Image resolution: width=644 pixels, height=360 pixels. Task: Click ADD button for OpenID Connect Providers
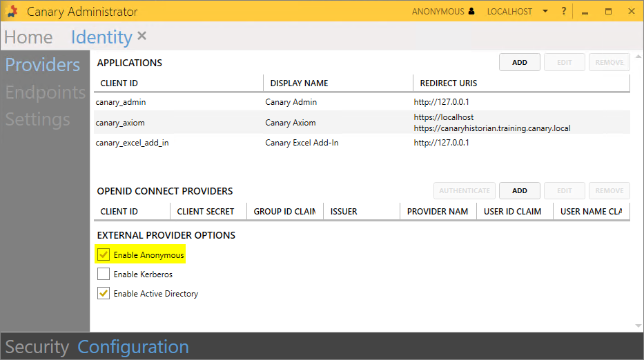coord(520,190)
